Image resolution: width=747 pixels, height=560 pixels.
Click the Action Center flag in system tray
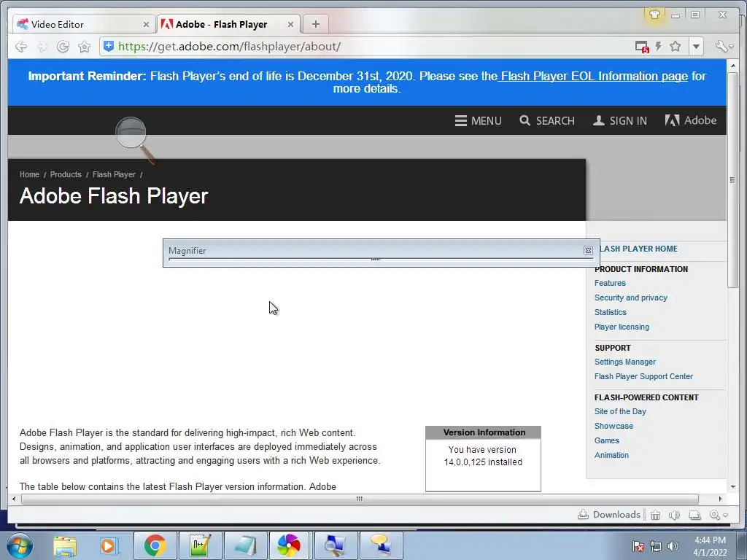coord(638,546)
